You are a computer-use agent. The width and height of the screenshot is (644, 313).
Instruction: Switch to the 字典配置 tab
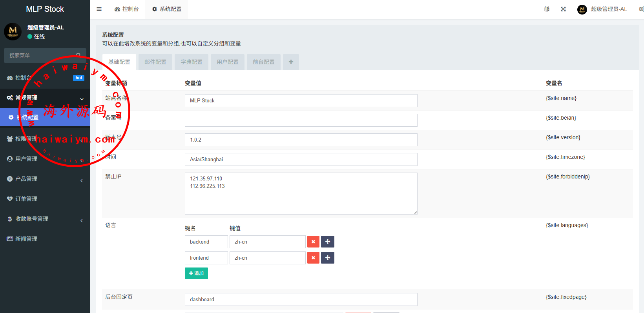[x=192, y=62]
